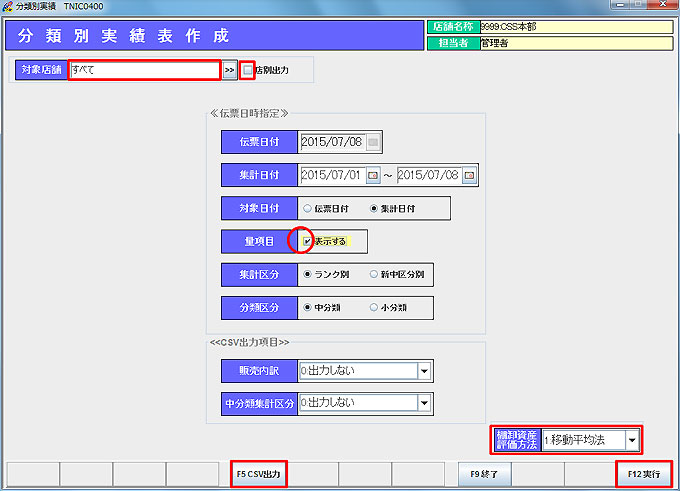Screen dimensions: 680x491
Task: Open calendar icon for 集計日付 end date 2015/07/08
Action: pos(469,175)
